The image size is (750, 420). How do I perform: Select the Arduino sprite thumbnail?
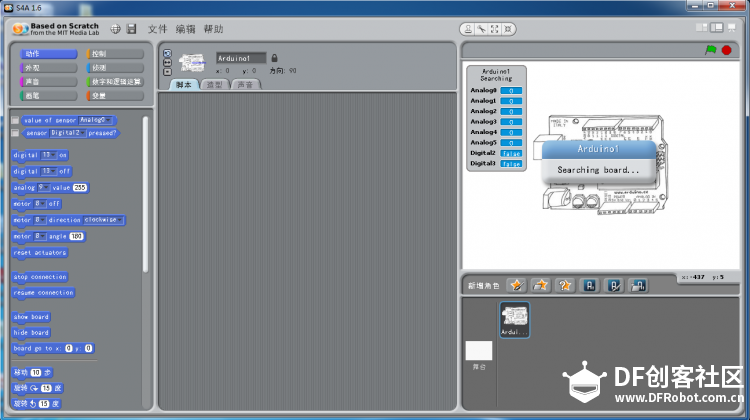pyautogui.click(x=515, y=320)
